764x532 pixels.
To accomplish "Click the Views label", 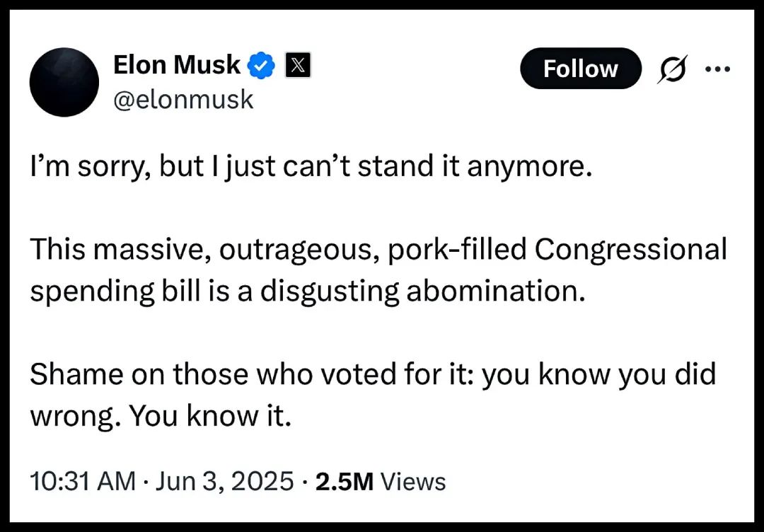I will pos(413,482).
